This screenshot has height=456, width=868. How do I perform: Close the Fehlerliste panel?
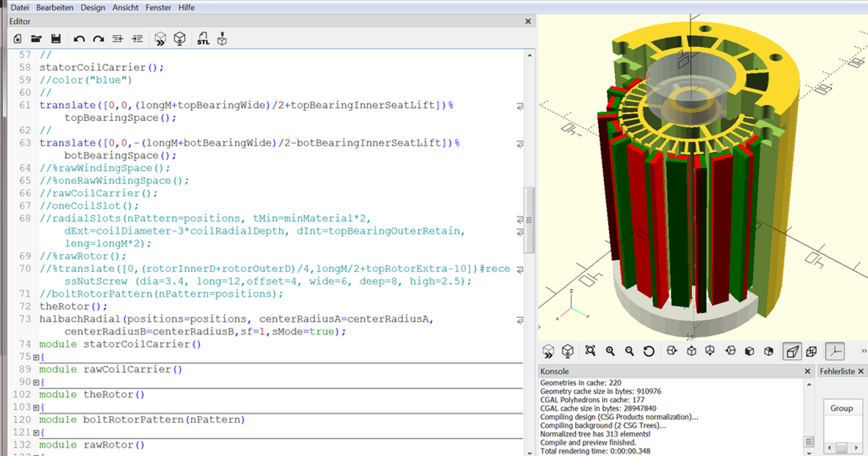pos(861,371)
